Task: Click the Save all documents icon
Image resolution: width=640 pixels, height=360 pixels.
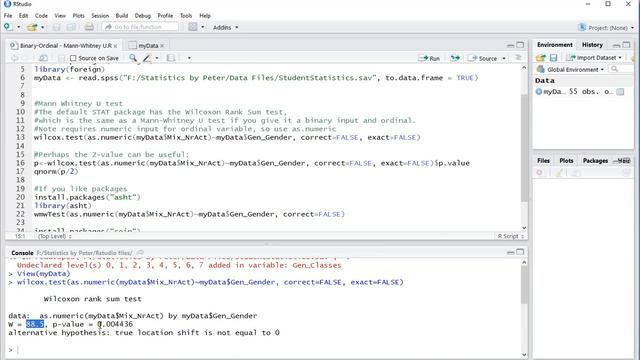Action: (x=71, y=27)
